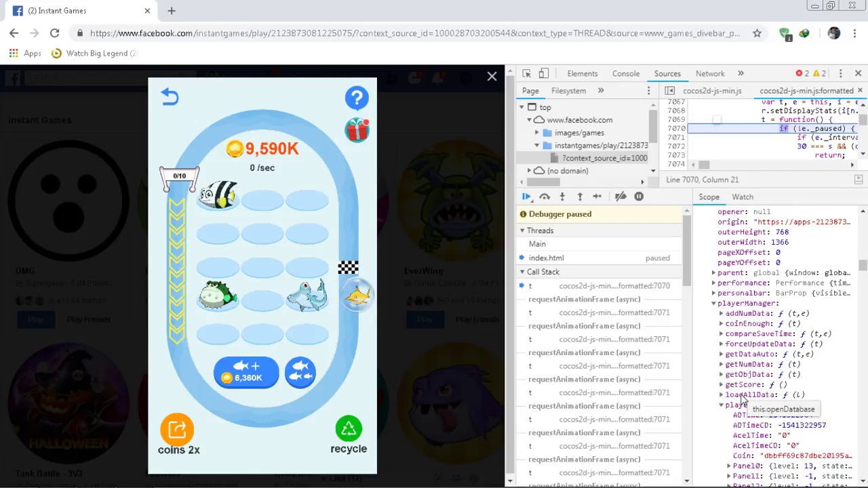Viewport: 868px width, 488px height.
Task: Collapse the Call Stack section
Action: tap(522, 272)
